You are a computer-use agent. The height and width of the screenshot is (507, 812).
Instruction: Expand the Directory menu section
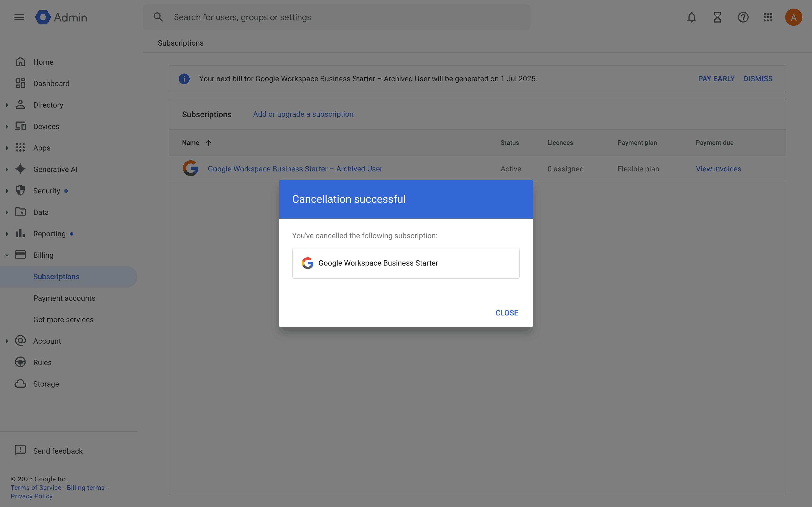coord(7,105)
